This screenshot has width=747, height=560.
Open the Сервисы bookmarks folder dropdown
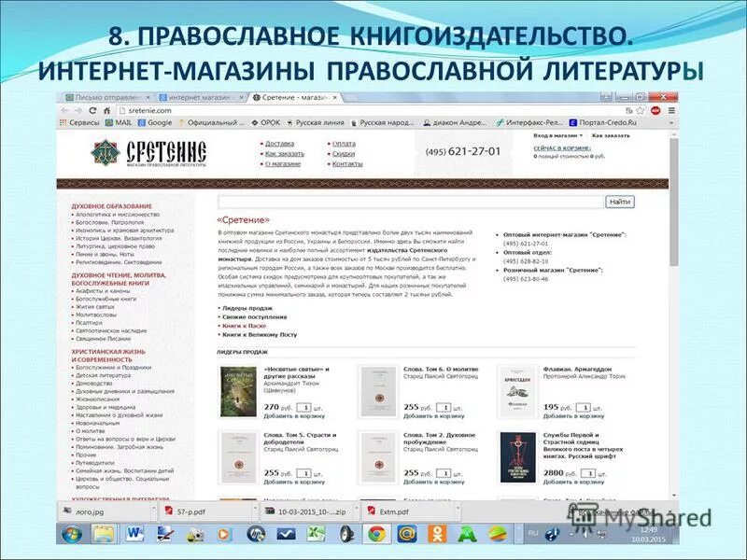click(79, 122)
